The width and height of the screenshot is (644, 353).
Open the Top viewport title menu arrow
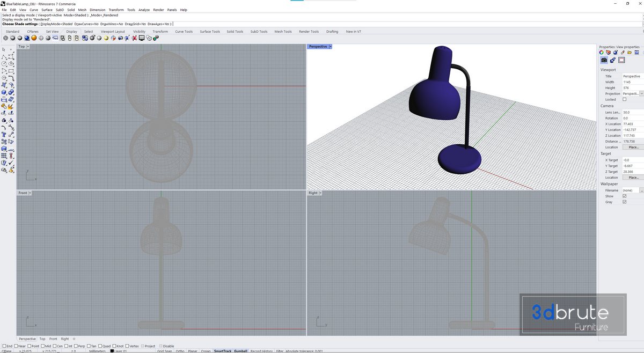(28, 47)
